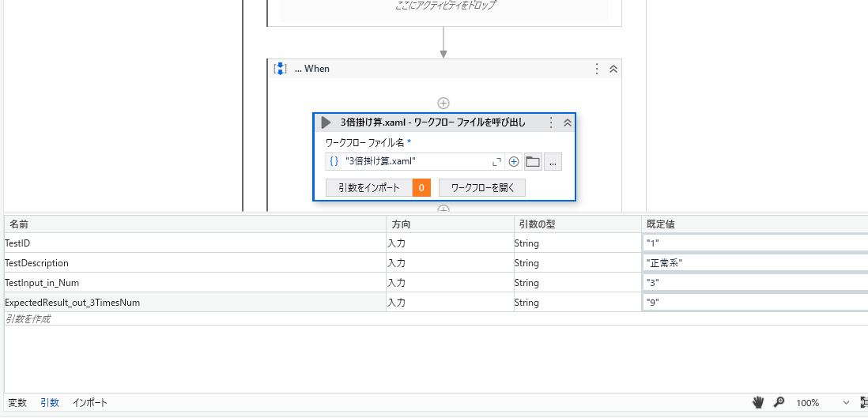Collapse the When sequence
The height and width of the screenshot is (418, 868).
[x=613, y=69]
